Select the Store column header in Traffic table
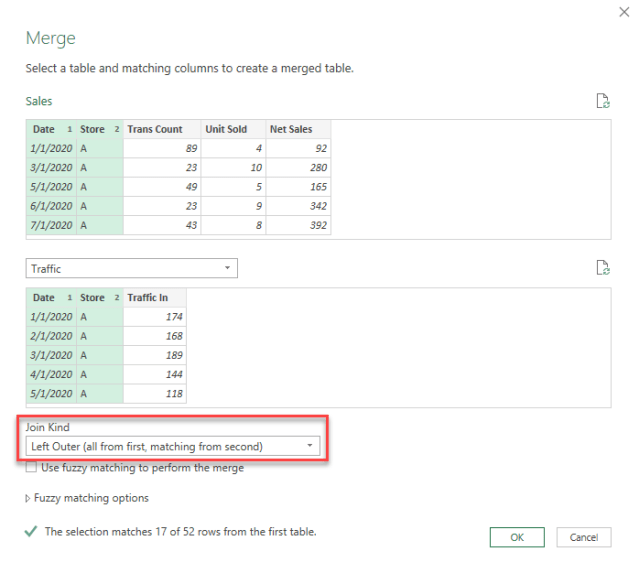The height and width of the screenshot is (573, 639). tap(100, 298)
